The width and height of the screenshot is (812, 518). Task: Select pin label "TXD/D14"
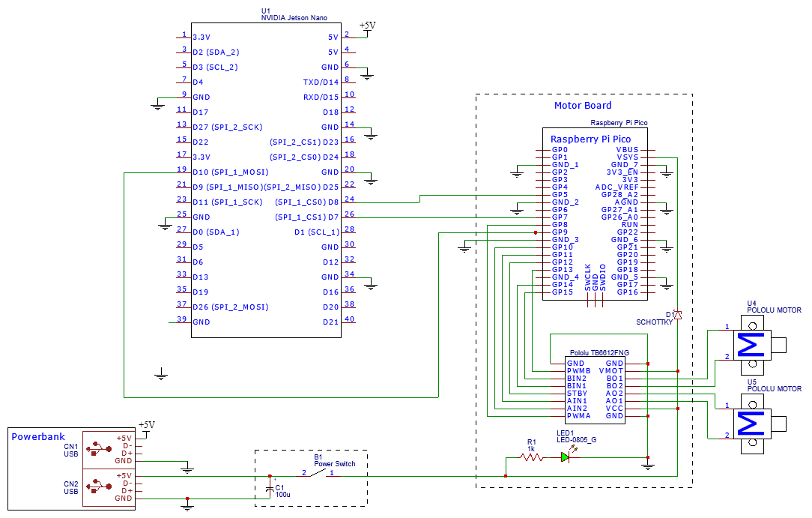(321, 82)
